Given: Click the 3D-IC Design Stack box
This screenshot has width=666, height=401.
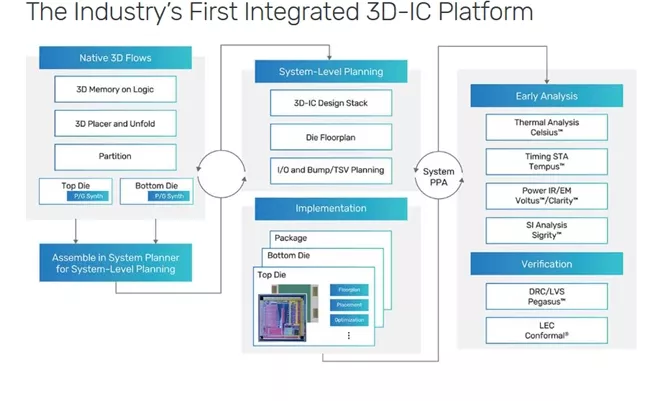Looking at the screenshot, I should click(x=331, y=102).
